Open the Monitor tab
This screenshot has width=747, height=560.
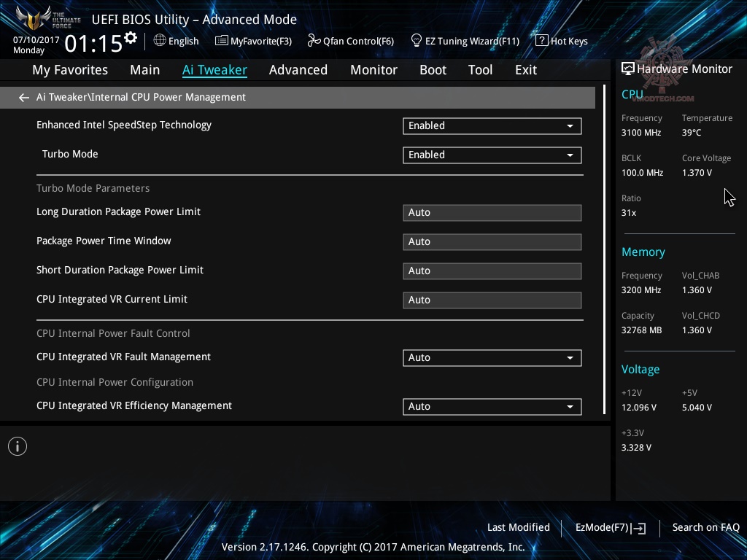[373, 70]
